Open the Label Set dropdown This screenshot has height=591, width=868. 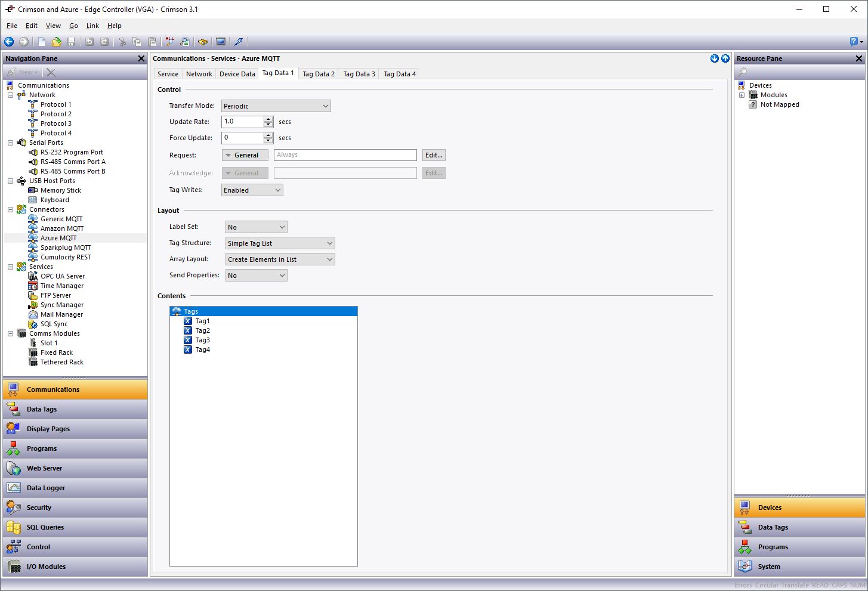coord(257,227)
